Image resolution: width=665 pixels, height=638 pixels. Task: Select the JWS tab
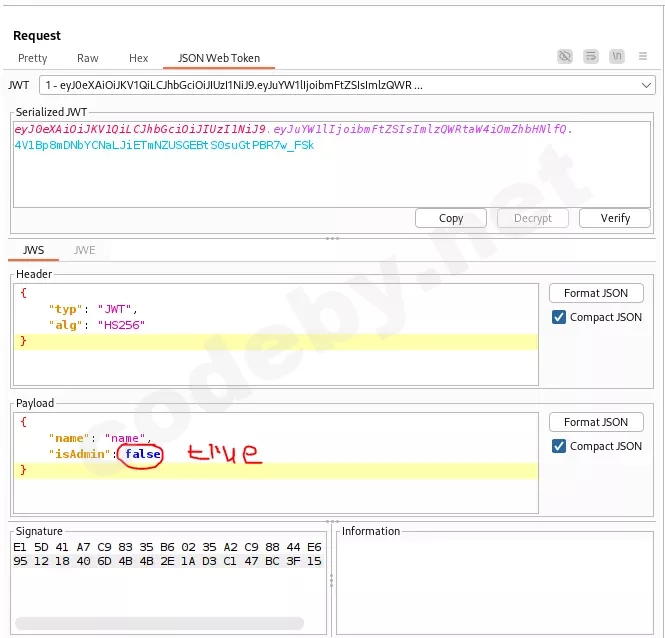pos(34,250)
